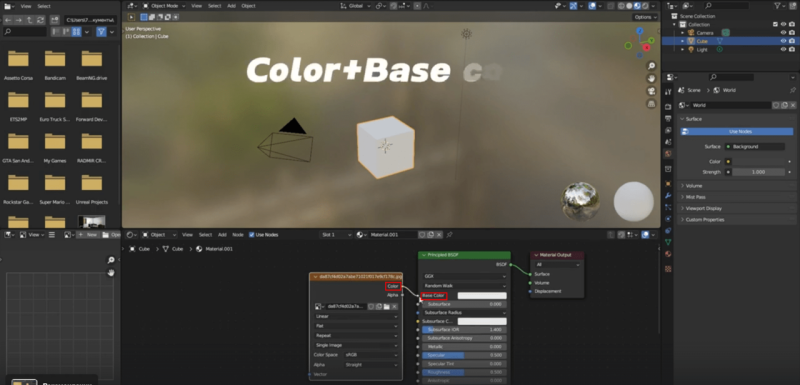Viewport: 800px width, 385px height.
Task: Open the viewport Object menu
Action: coord(248,6)
